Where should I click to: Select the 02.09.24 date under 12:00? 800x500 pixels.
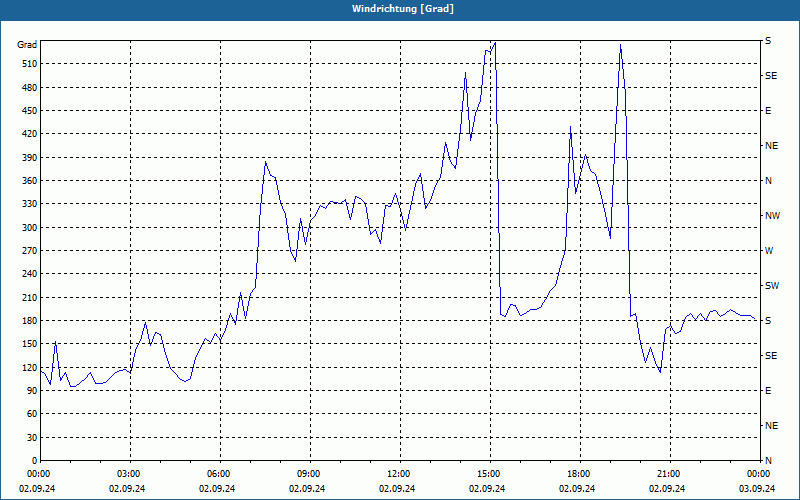point(397,489)
